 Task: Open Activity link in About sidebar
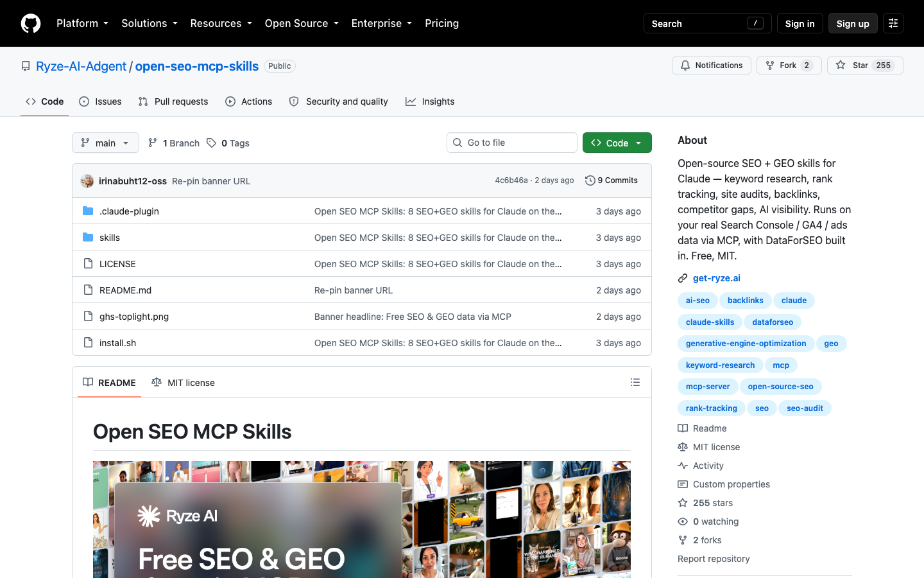pos(701,466)
